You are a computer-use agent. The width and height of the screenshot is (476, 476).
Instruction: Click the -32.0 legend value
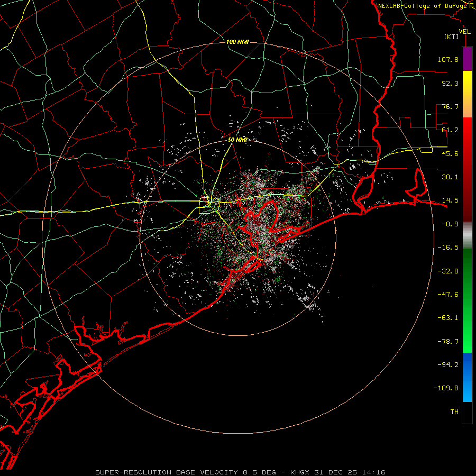(448, 271)
